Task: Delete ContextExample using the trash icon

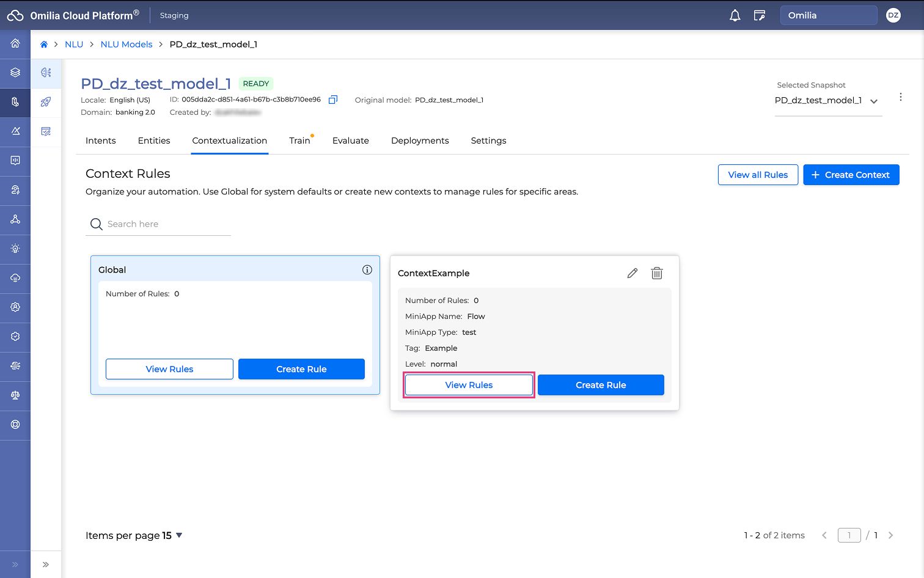Action: coord(656,273)
